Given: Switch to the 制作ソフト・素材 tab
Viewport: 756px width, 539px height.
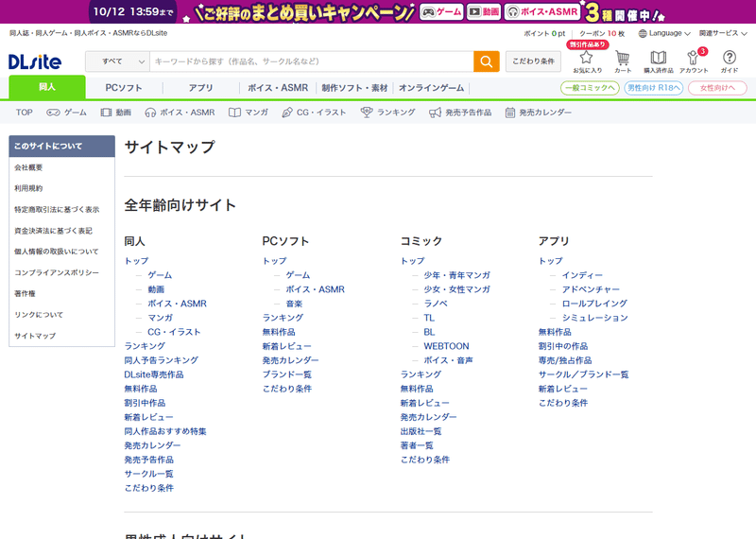Looking at the screenshot, I should [354, 88].
